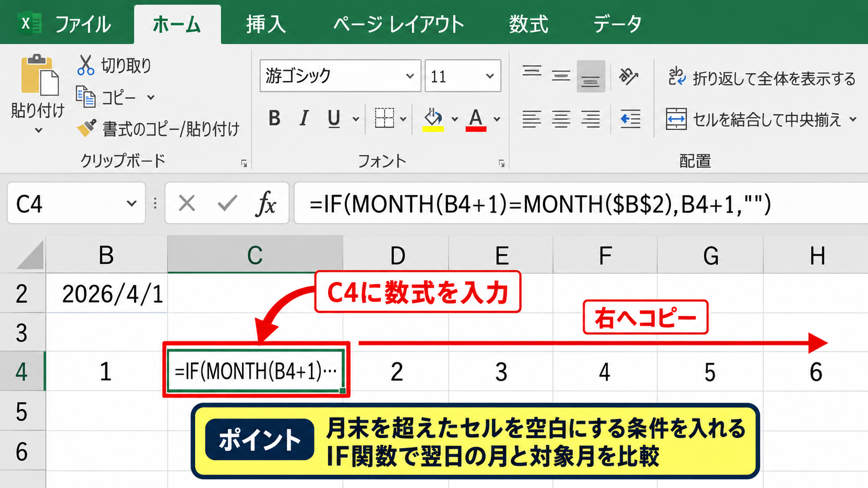The image size is (868, 488).
Task: Click セルを結合して中央揃え merge button
Action: pos(754,119)
